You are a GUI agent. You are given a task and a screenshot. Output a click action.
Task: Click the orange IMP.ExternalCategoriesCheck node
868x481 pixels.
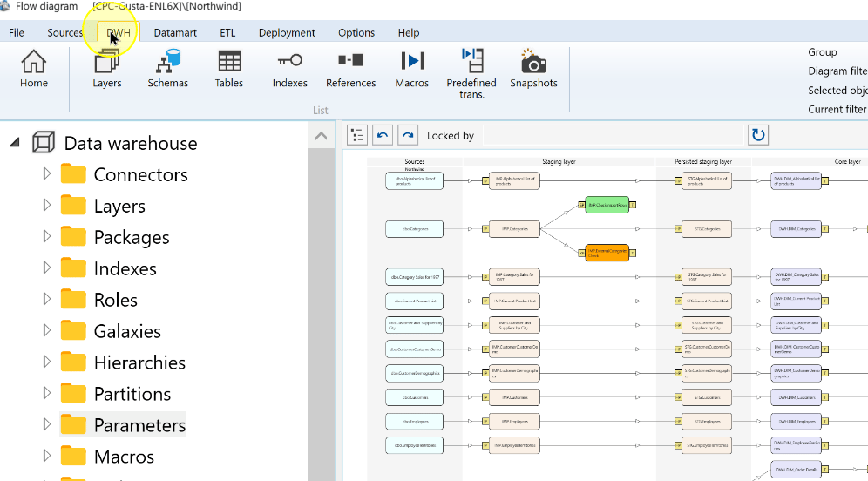point(607,253)
